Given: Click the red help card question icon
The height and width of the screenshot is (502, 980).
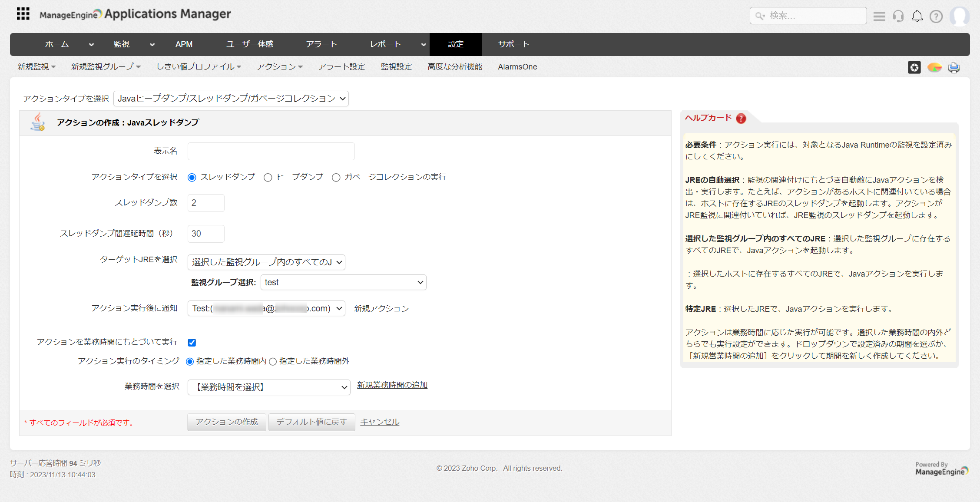Looking at the screenshot, I should coord(741,119).
